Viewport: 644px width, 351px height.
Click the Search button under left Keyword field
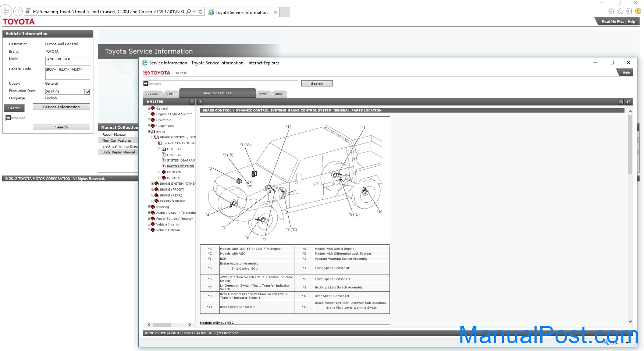(x=61, y=127)
